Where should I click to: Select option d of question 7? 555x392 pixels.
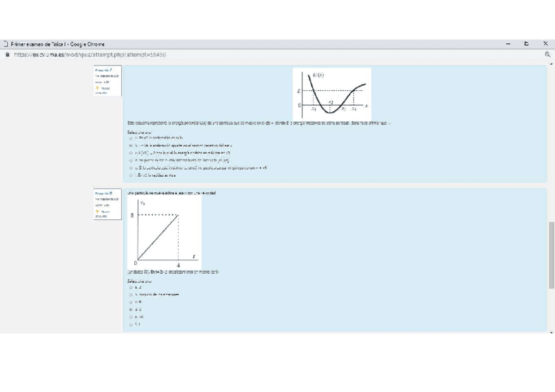131,160
